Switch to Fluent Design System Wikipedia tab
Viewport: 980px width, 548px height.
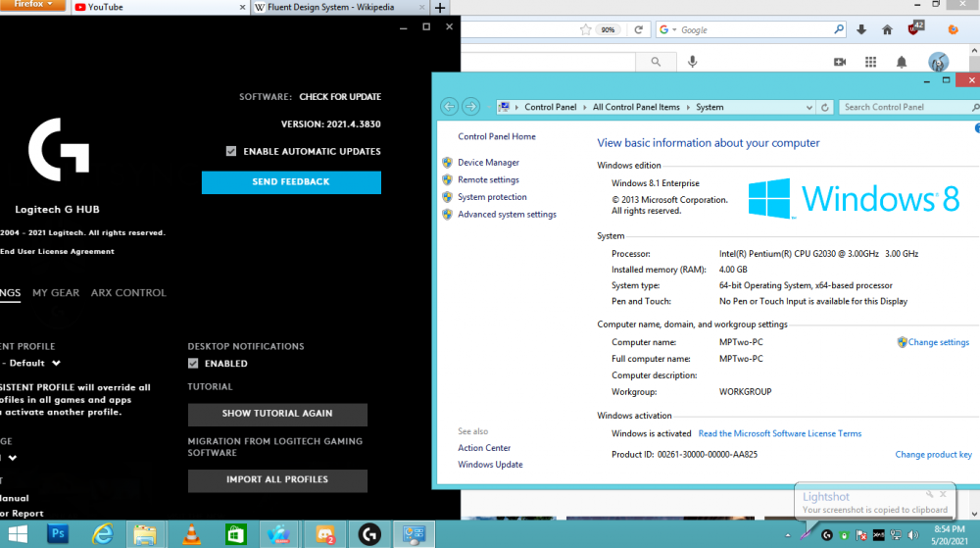pos(340,8)
